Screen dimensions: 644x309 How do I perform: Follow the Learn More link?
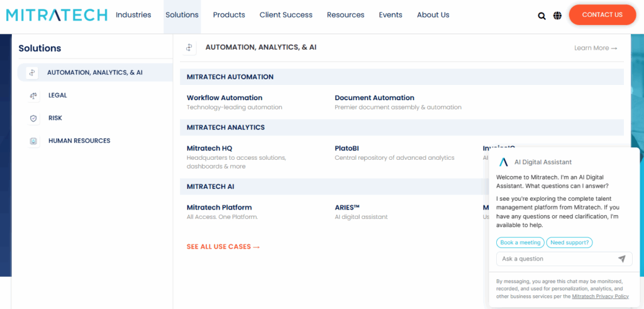[x=596, y=48]
